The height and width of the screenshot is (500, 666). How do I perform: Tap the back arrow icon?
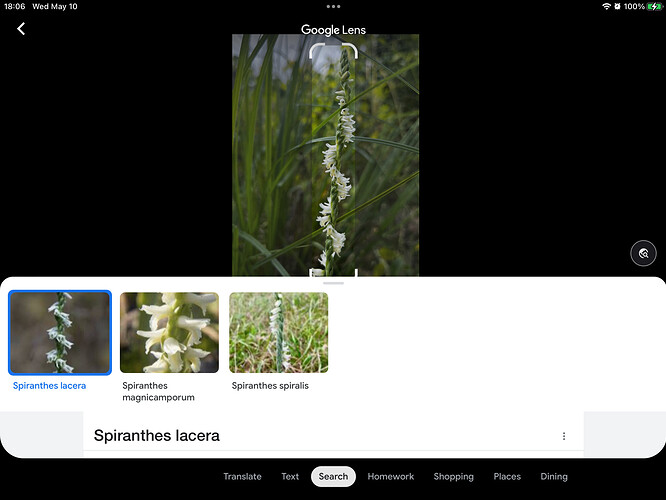point(21,29)
